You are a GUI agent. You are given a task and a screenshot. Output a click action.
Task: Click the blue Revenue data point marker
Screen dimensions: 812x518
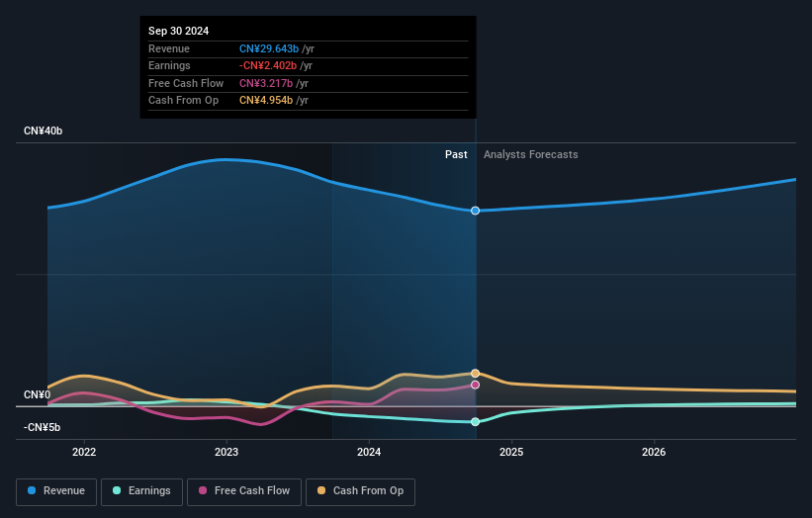475,211
